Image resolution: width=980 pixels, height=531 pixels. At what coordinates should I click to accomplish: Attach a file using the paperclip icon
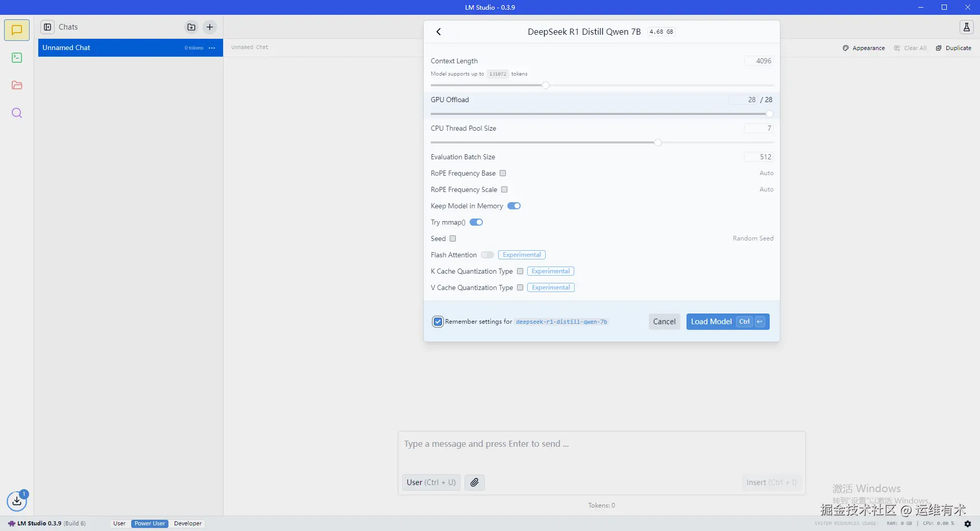474,482
